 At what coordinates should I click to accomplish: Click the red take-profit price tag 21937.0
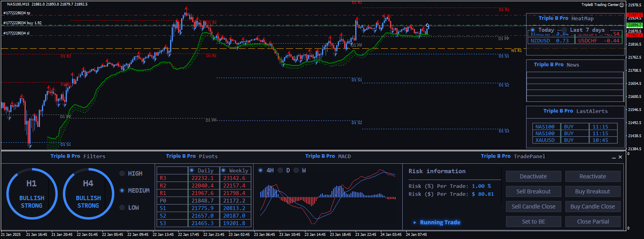635,15
